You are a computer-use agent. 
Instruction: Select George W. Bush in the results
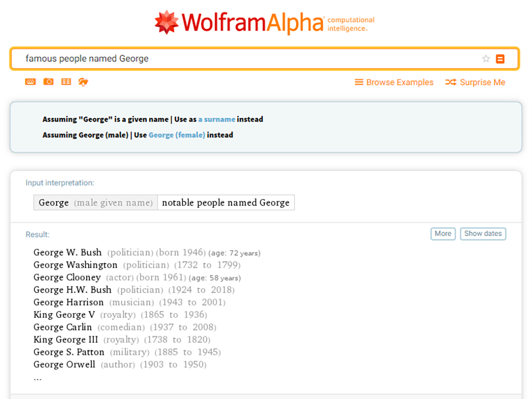[x=67, y=252]
